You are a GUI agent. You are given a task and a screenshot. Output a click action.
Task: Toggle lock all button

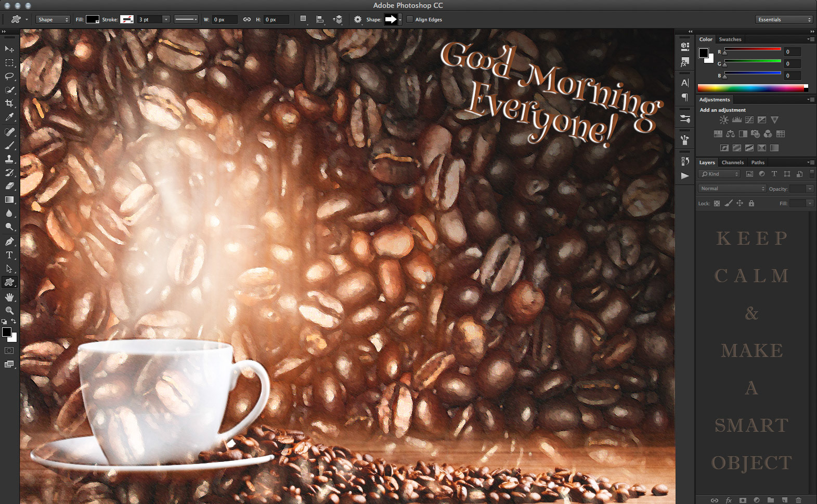tap(751, 203)
